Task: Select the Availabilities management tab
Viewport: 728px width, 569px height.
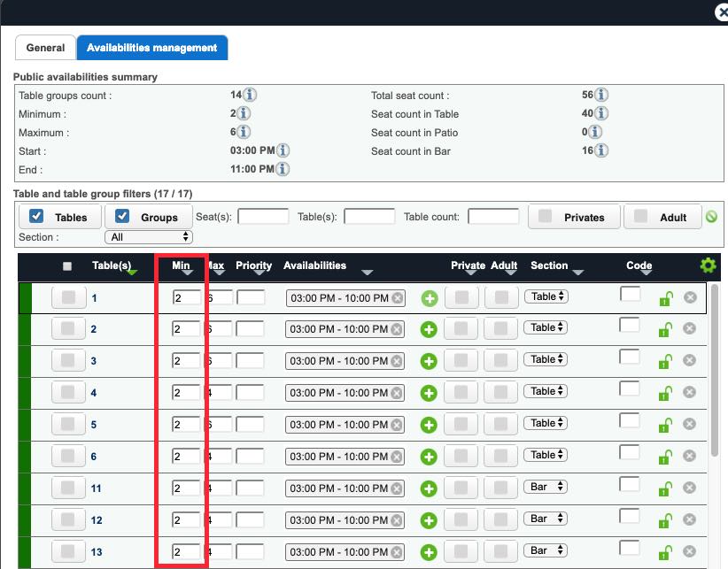Action: pyautogui.click(x=153, y=47)
